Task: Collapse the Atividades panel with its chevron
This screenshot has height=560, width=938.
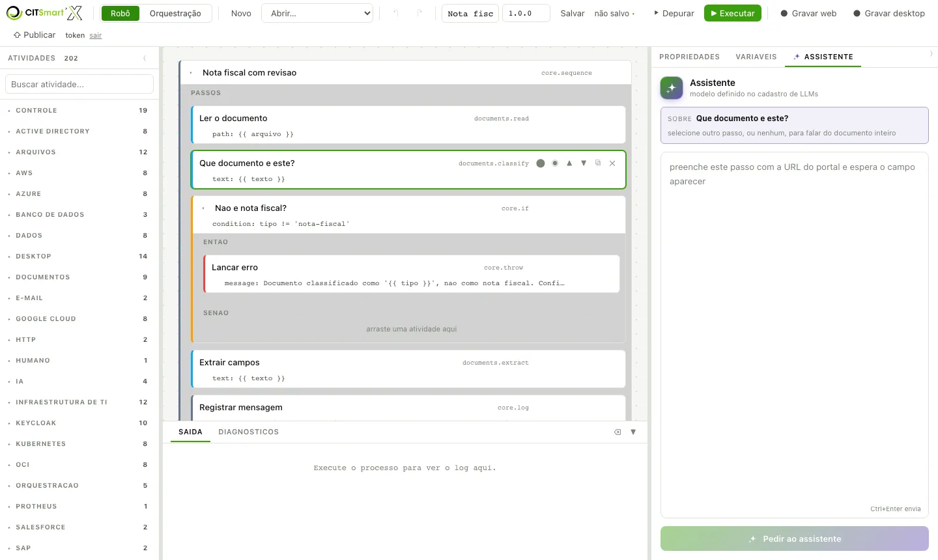Action: [x=145, y=58]
